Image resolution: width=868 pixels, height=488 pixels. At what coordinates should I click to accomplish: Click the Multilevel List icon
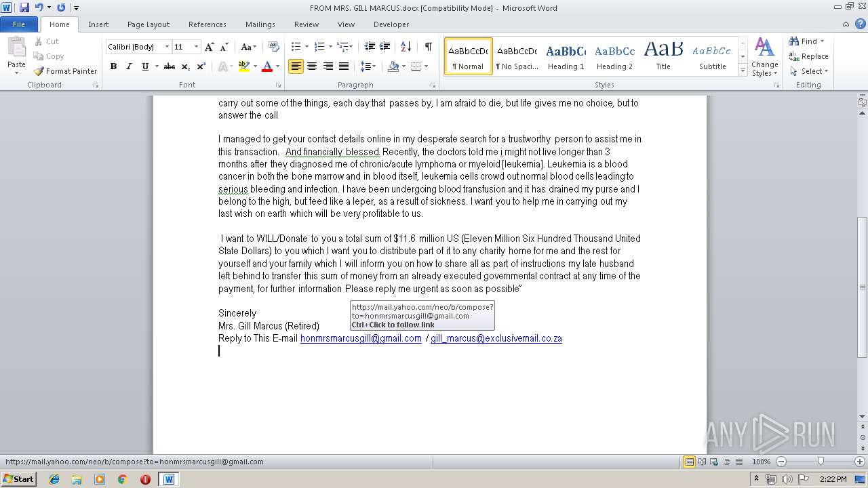click(x=343, y=47)
